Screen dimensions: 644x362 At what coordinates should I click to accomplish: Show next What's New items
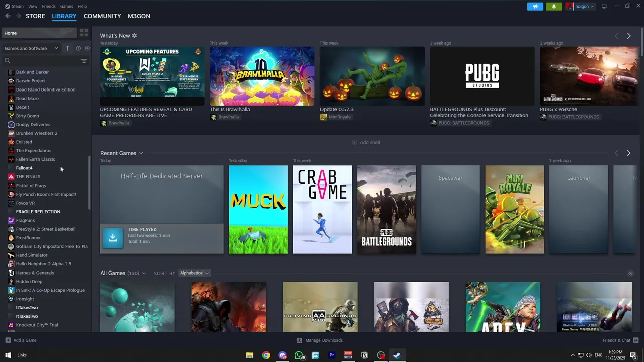628,36
